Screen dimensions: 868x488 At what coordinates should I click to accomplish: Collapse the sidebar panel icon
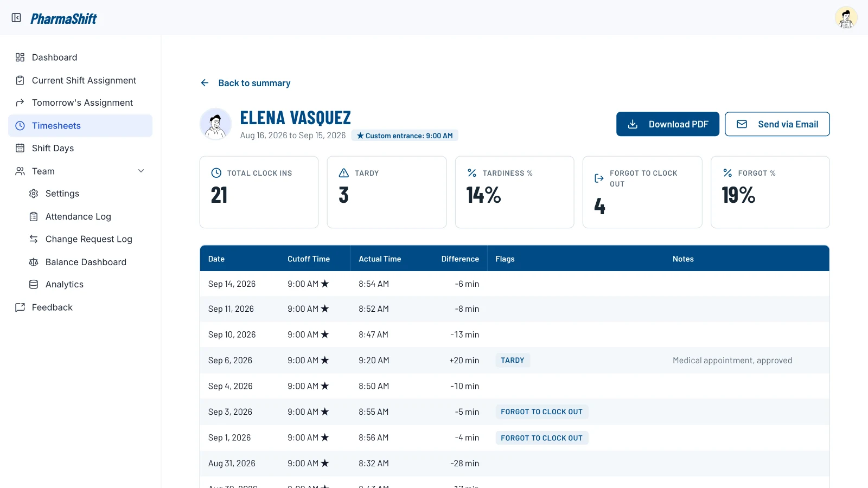pos(16,18)
